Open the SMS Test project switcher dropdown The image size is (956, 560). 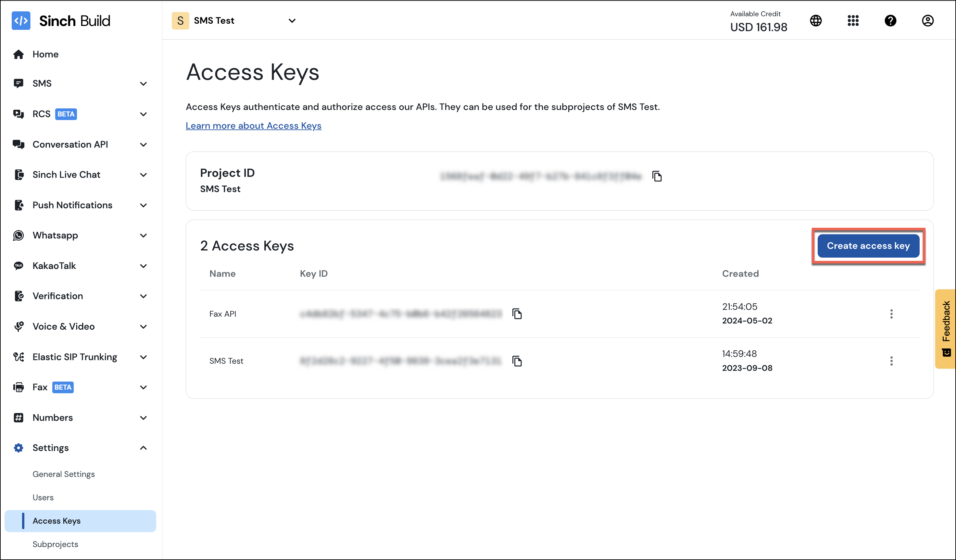click(x=292, y=21)
